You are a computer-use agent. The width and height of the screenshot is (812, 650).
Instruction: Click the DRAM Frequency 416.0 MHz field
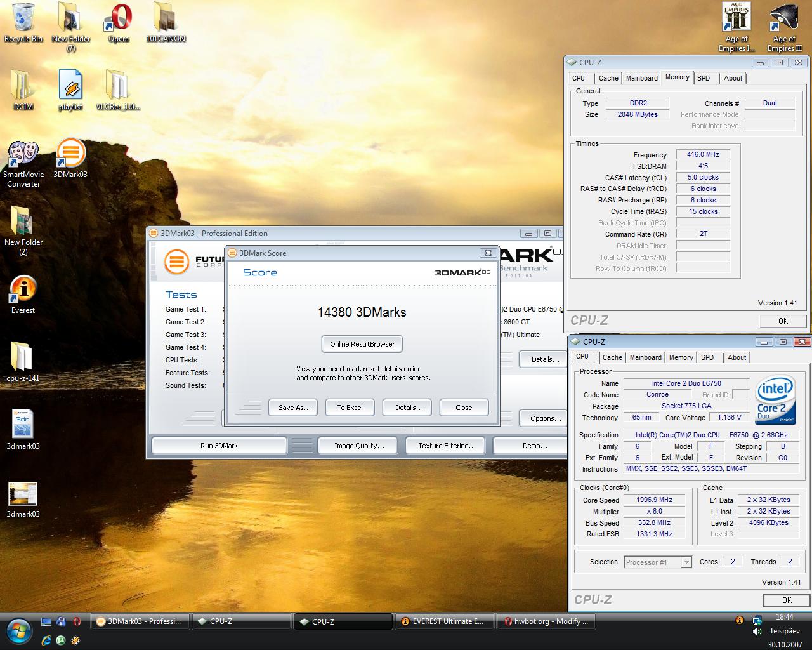point(703,154)
